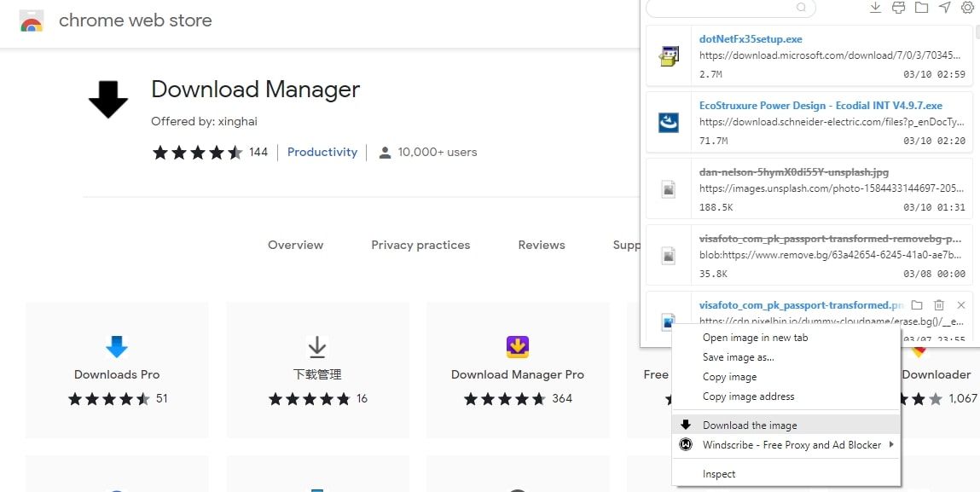
Task: Click Offered by: xinghai text
Action: [204, 121]
